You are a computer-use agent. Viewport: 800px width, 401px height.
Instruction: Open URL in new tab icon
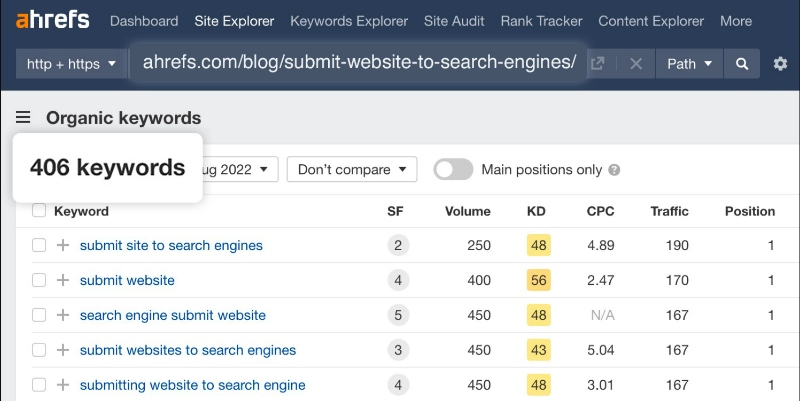coord(598,64)
